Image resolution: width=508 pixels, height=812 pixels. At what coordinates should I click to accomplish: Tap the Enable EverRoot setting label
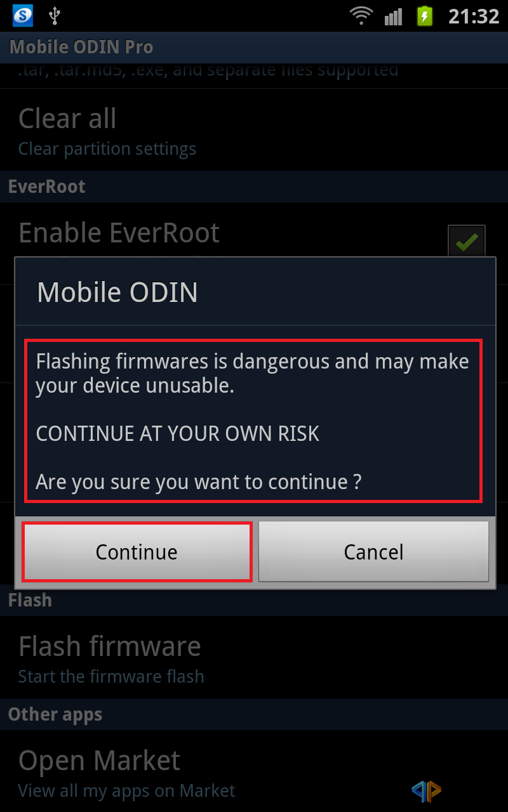(119, 233)
